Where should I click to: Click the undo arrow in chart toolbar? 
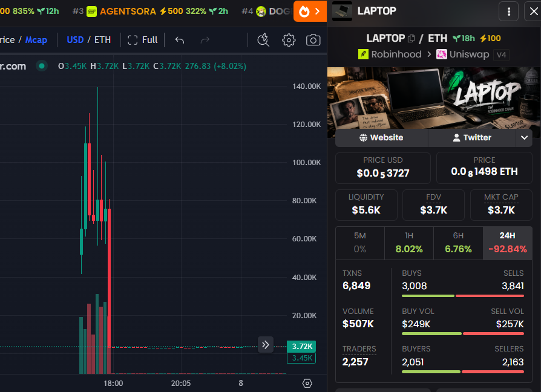pyautogui.click(x=179, y=40)
